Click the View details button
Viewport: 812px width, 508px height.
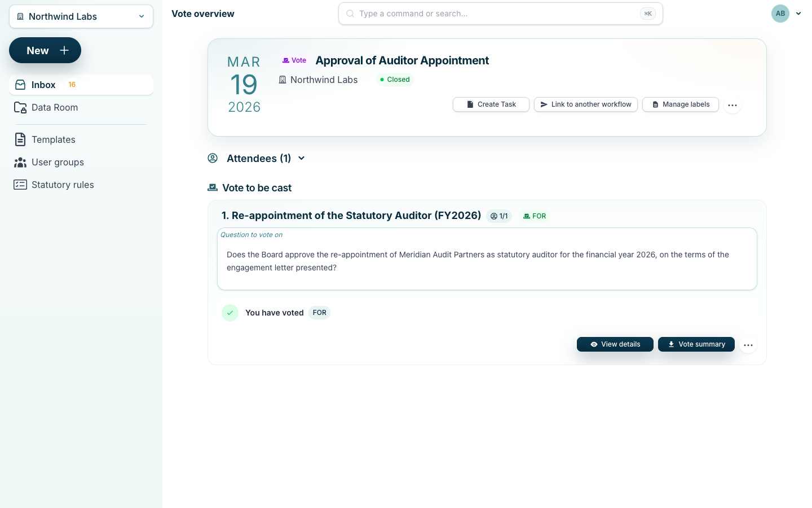tap(615, 344)
